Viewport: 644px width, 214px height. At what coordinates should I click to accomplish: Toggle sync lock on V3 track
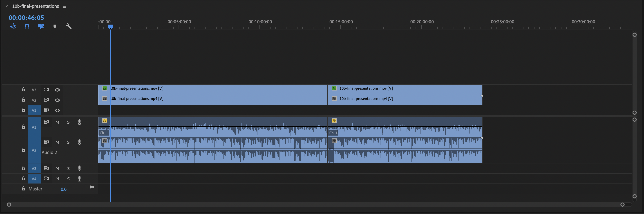(x=47, y=89)
